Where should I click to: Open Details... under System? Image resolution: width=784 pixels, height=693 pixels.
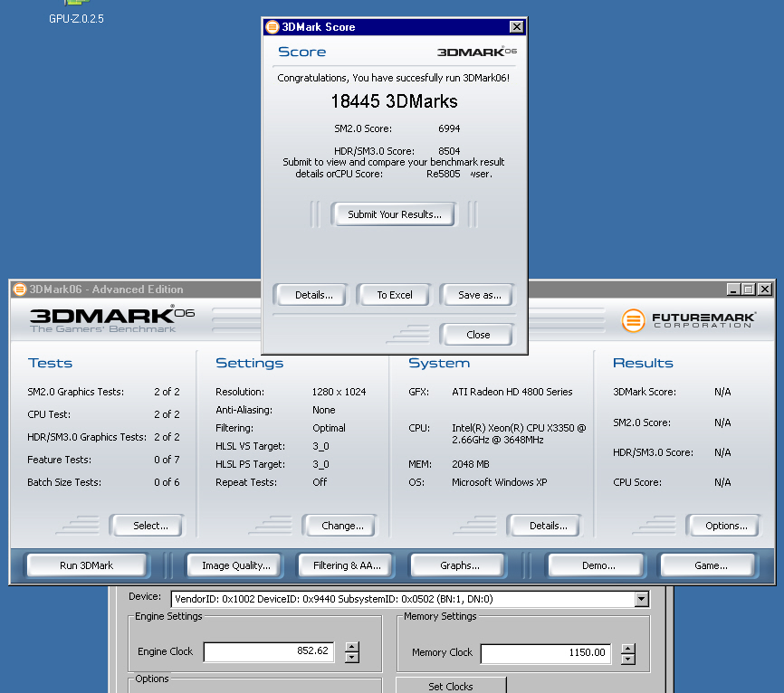click(545, 526)
